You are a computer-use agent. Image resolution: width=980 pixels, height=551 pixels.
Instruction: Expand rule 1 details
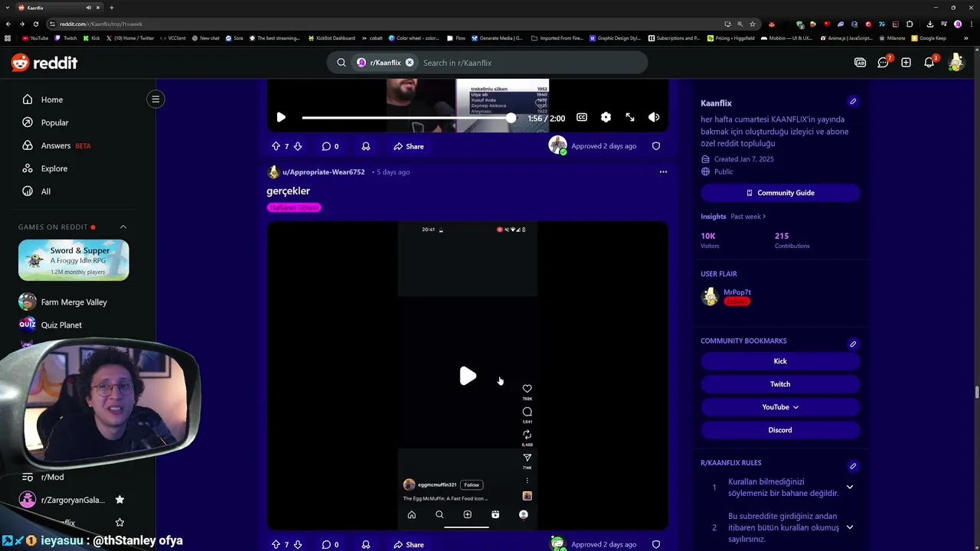849,487
